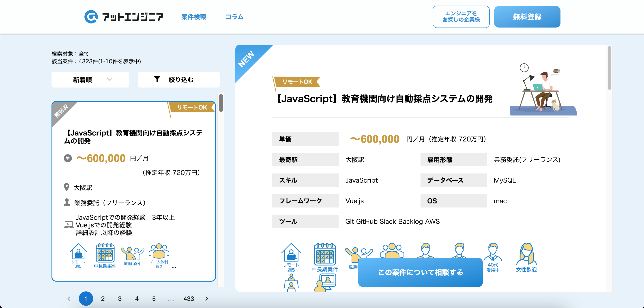Open the 絞り込む filter panel
Image resolution: width=644 pixels, height=308 pixels.
pyautogui.click(x=178, y=80)
